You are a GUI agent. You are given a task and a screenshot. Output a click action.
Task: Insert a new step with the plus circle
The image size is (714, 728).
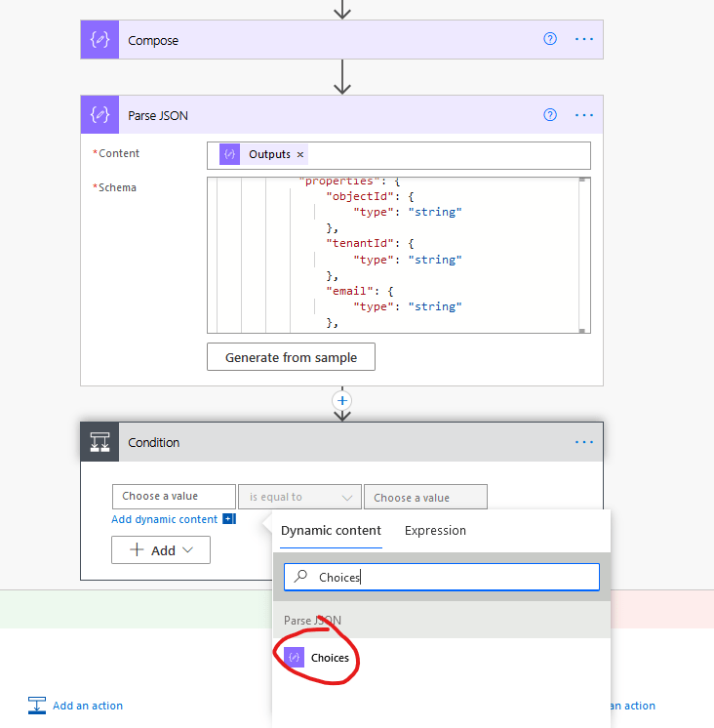click(342, 400)
